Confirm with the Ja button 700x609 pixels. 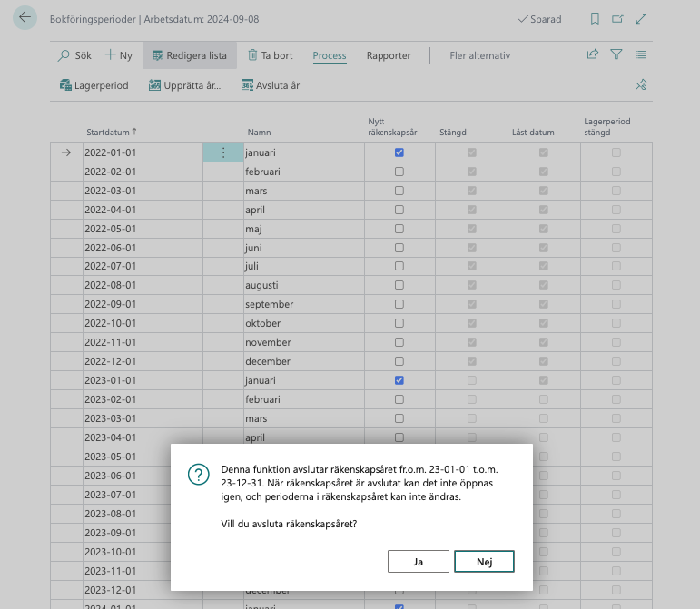tap(418, 562)
